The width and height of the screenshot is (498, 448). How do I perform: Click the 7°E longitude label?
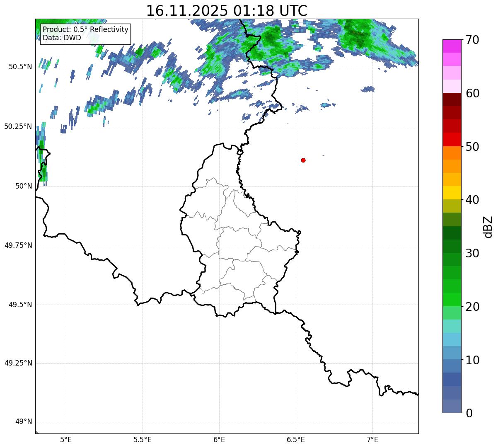372,440
